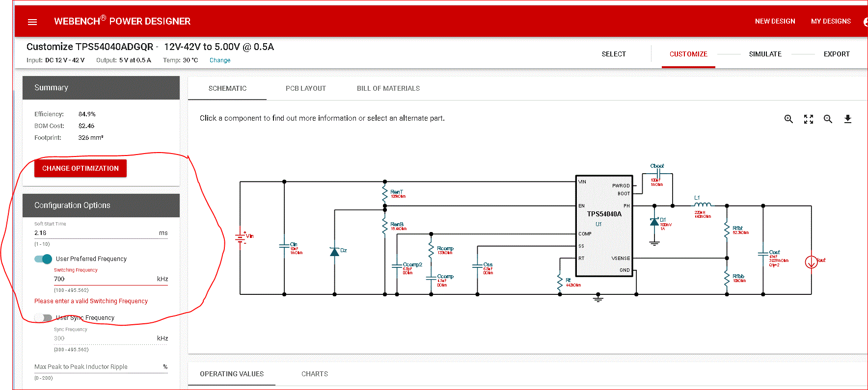The height and width of the screenshot is (390, 868).
Task: Zoom in on the schematic
Action: click(x=788, y=119)
